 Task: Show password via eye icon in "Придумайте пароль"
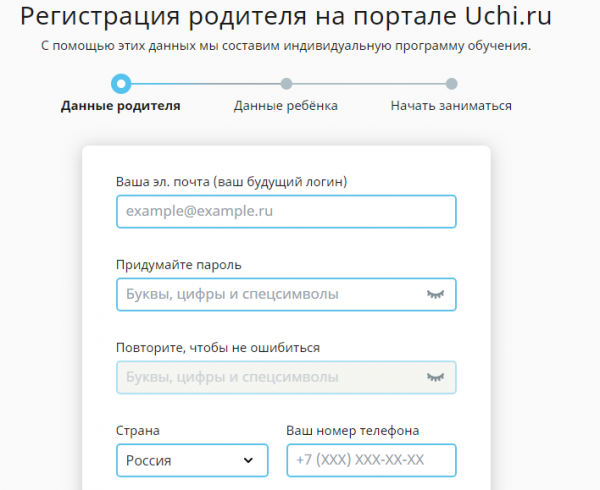click(435, 294)
